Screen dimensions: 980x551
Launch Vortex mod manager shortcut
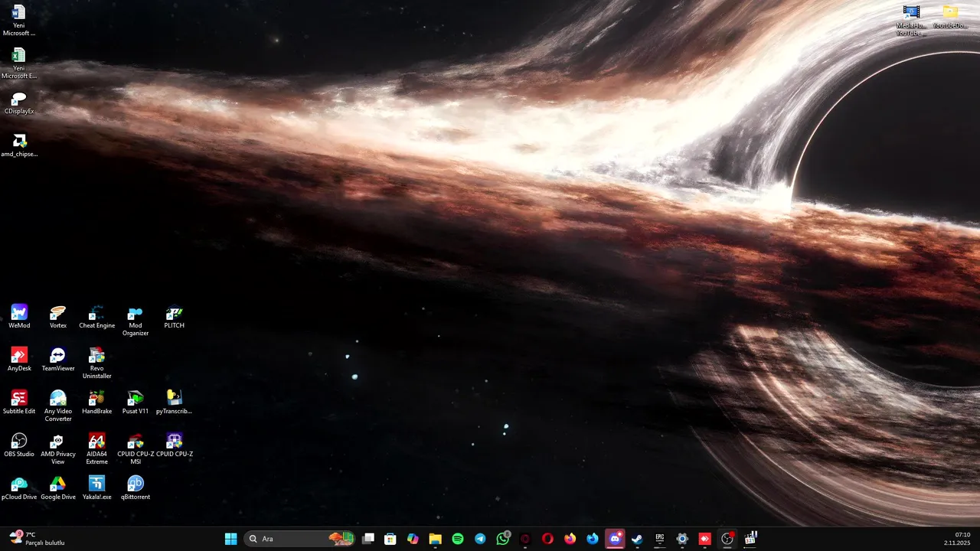(58, 316)
